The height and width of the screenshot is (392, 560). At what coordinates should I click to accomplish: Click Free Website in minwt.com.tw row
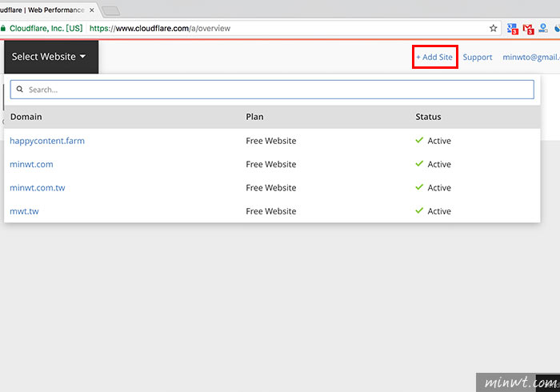(x=271, y=188)
